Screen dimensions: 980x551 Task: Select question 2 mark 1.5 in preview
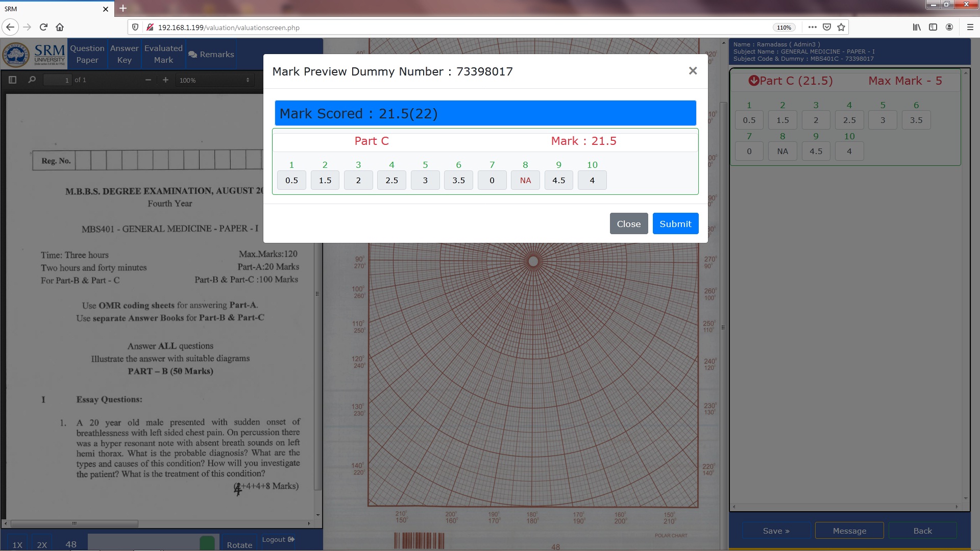coord(325,180)
